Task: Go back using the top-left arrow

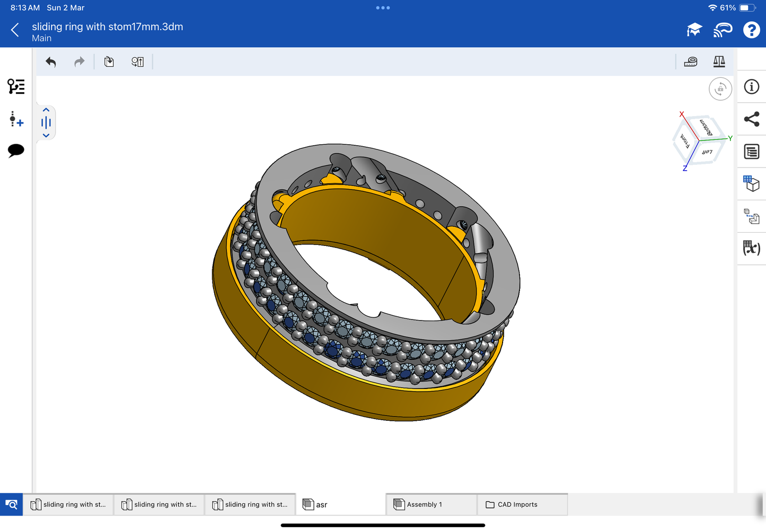Action: [15, 30]
